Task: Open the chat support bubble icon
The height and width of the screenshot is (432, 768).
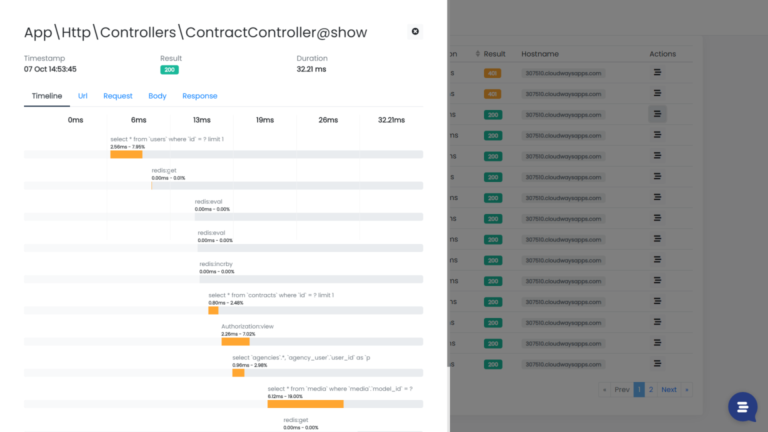Action: coord(742,407)
